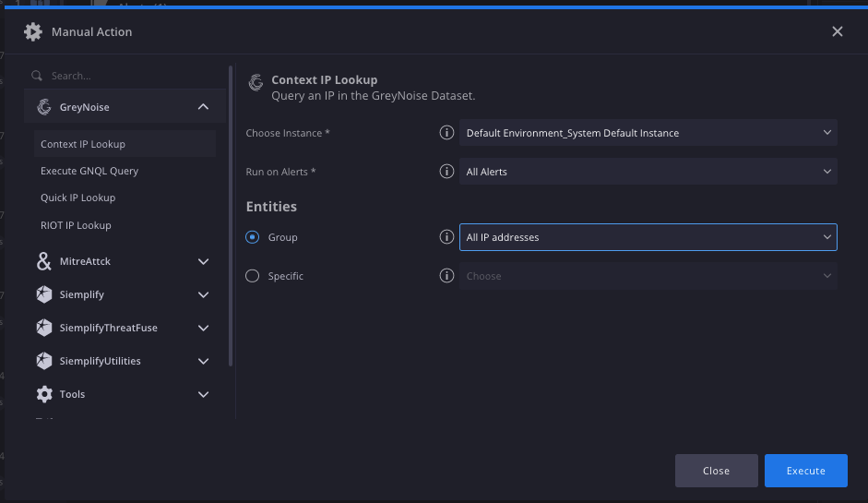Expand the SiemplifyUtilities section
This screenshot has width=868, height=503.
click(203, 361)
